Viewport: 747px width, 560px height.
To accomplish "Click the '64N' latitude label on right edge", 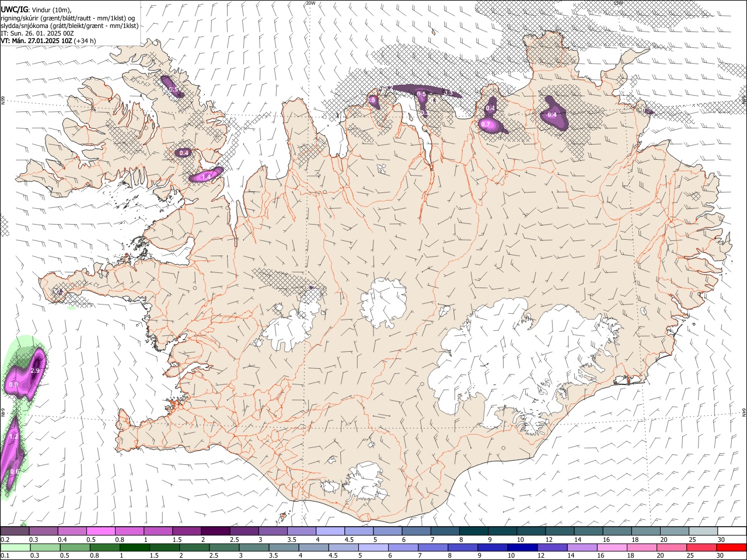I will (744, 412).
